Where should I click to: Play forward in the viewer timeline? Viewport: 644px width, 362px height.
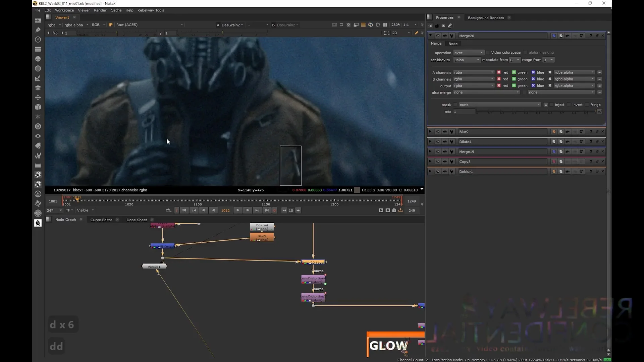237,210
